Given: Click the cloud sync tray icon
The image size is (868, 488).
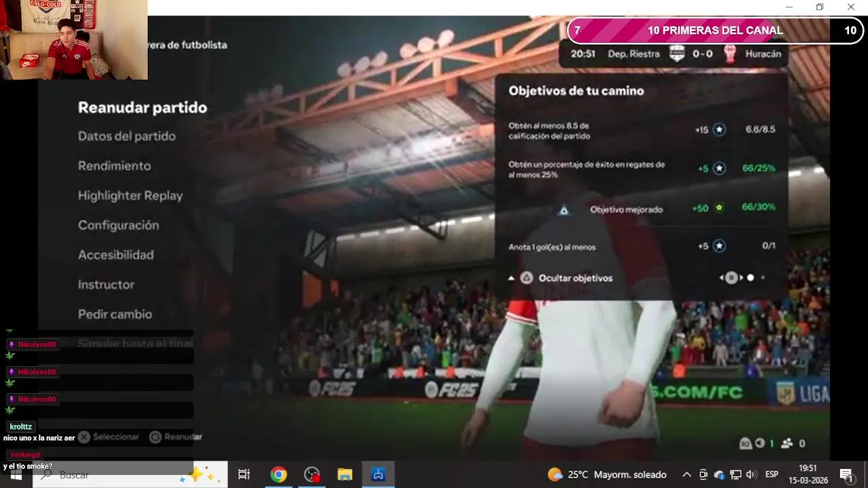Looking at the screenshot, I should (x=719, y=474).
